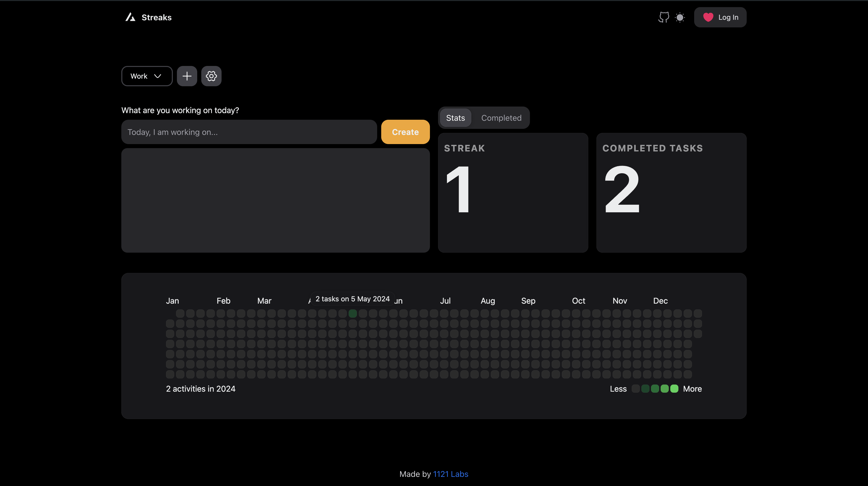
Task: Click the Streaks logo icon
Action: 130,17
